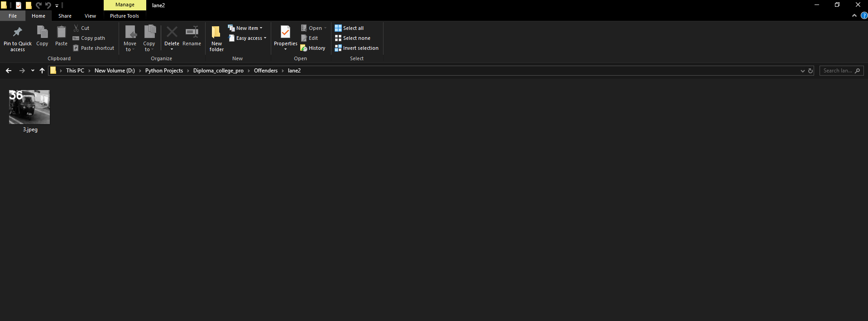The image size is (868, 321).
Task: Click the Rename icon
Action: (192, 32)
